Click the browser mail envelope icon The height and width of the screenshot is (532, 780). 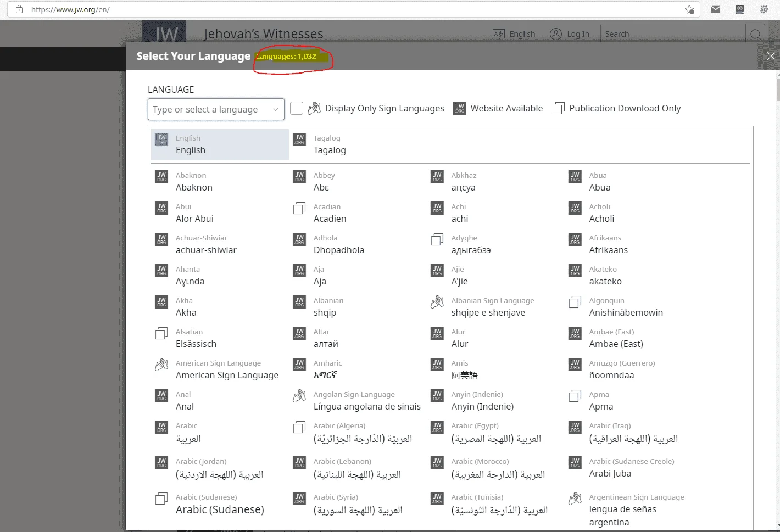click(x=716, y=9)
